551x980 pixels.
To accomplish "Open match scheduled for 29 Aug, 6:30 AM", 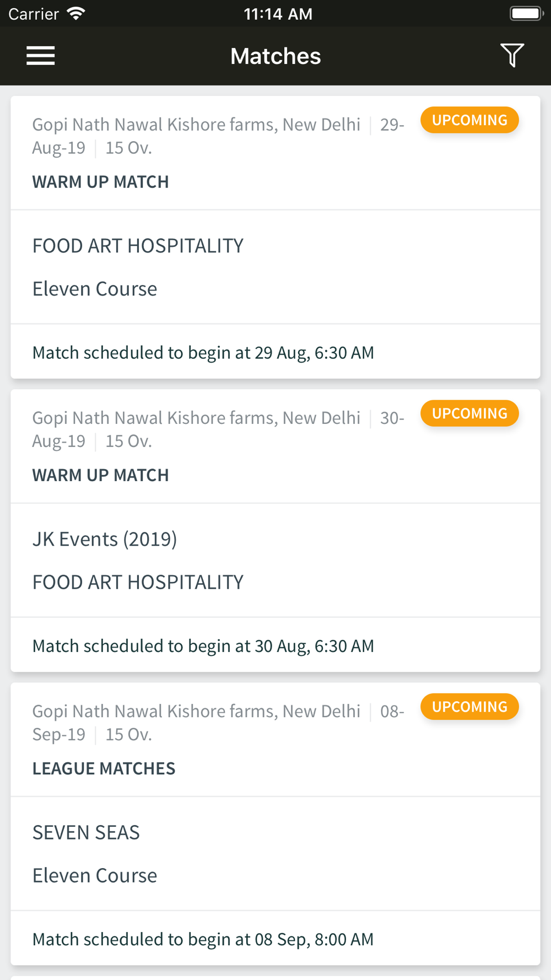I will point(275,352).
